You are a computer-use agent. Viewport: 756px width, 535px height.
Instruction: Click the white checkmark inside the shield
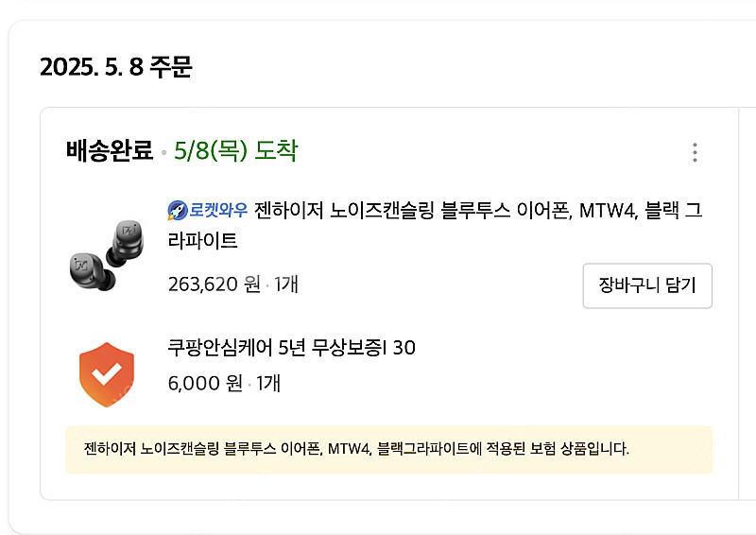coord(106,374)
